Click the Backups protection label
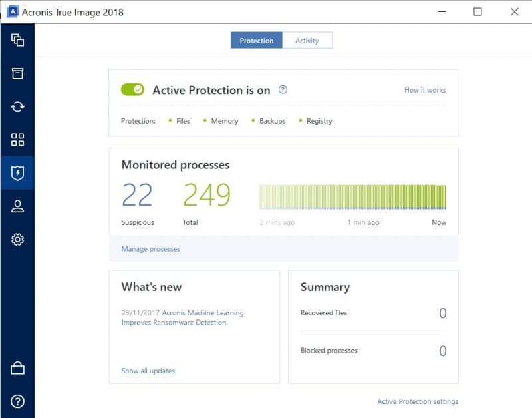 point(272,121)
